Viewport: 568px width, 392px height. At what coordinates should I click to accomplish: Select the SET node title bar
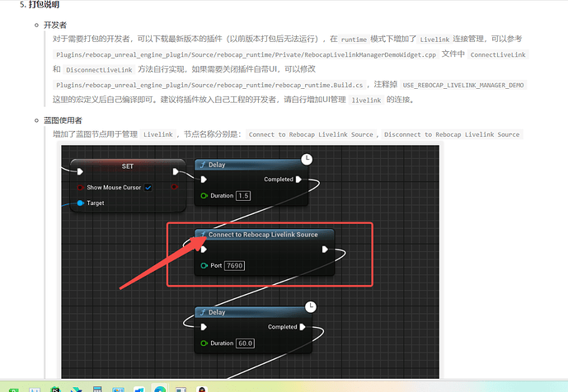(128, 166)
